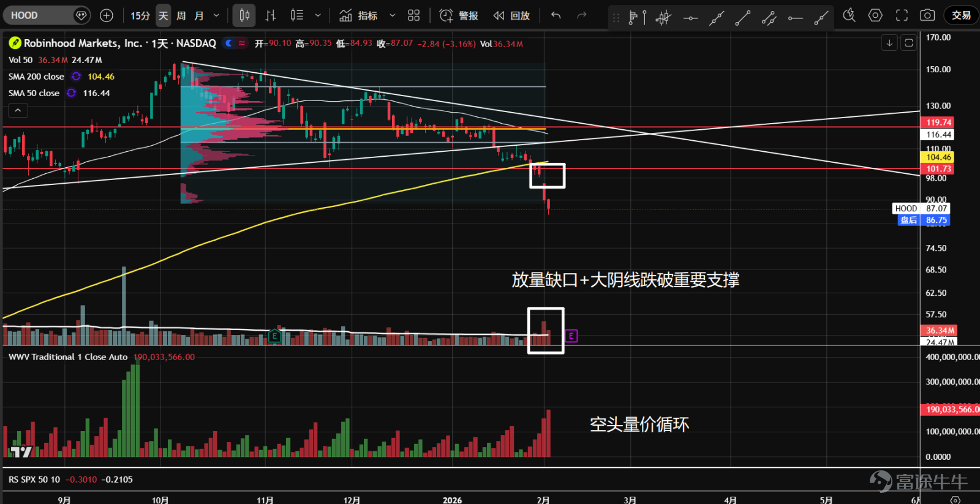Switch to 15分 interval
This screenshot has height=504, width=980.
pos(140,15)
